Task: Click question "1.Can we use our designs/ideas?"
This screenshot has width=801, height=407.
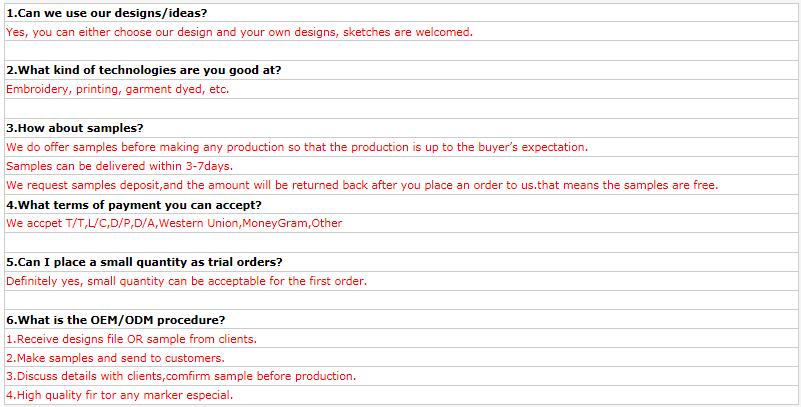Action: pos(107,13)
